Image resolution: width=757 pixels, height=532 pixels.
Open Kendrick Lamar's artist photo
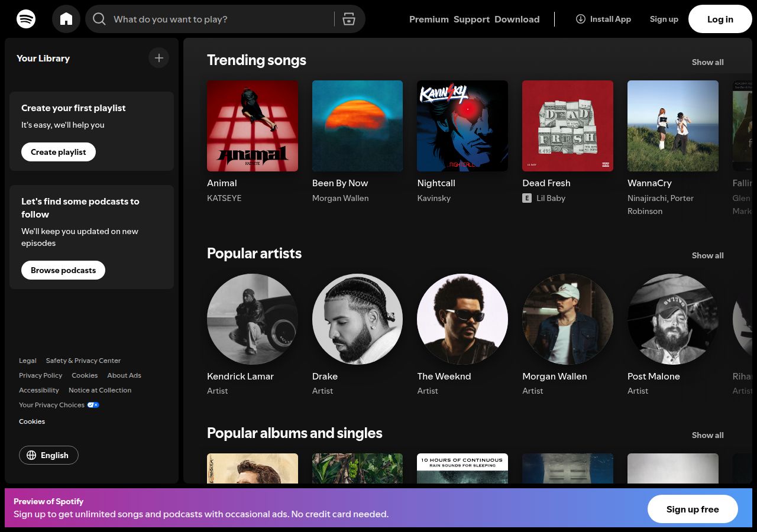tap(253, 319)
